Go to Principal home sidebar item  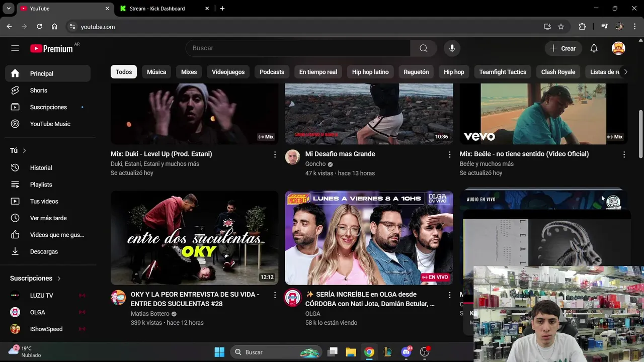point(48,73)
